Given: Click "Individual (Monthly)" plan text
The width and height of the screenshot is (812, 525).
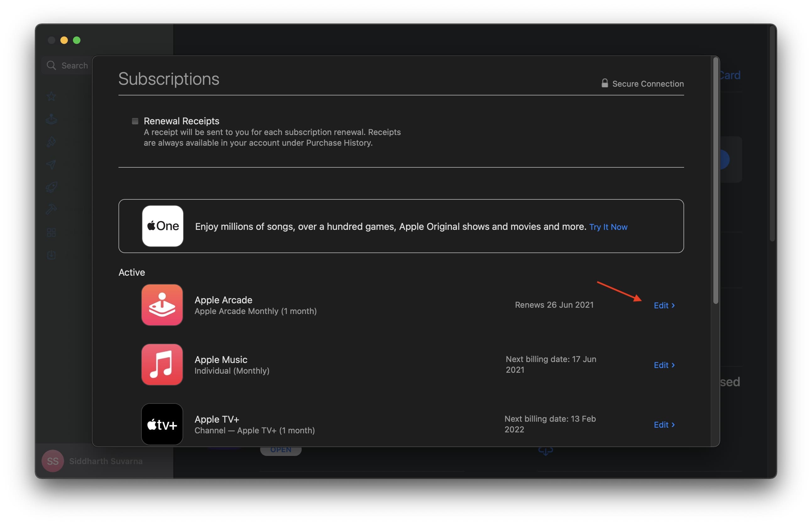Looking at the screenshot, I should [x=232, y=371].
